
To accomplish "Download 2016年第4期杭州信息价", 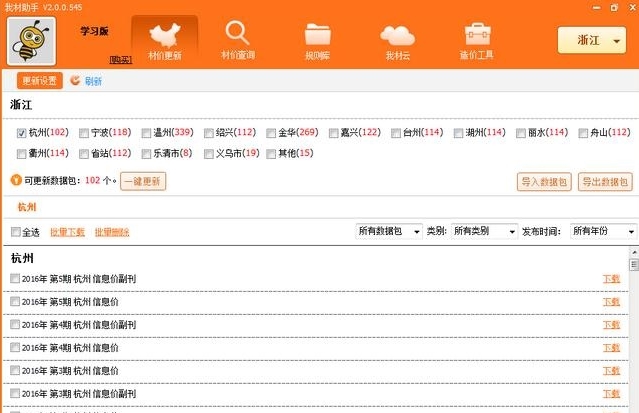I will click(611, 348).
